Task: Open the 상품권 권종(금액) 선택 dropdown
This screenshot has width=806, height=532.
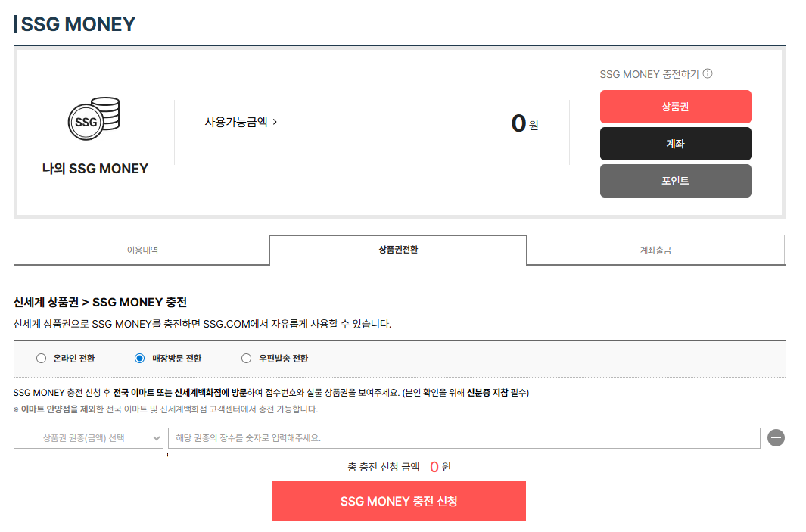Action: (x=88, y=437)
